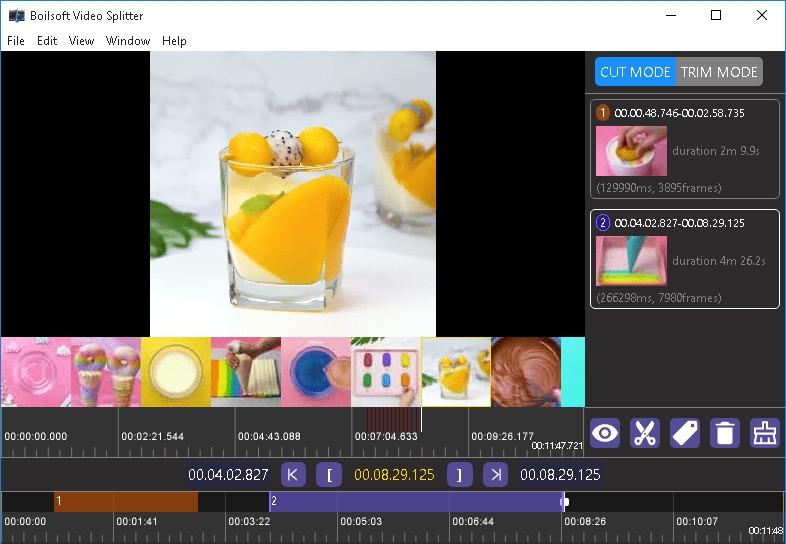Switch to TRIM MODE

point(719,72)
